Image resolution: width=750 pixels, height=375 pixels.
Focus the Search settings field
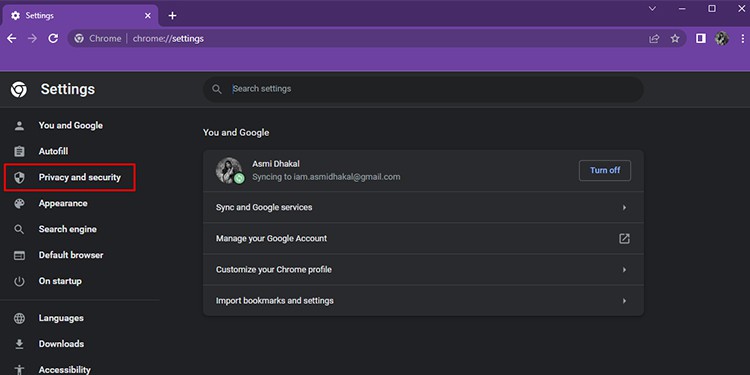point(423,89)
